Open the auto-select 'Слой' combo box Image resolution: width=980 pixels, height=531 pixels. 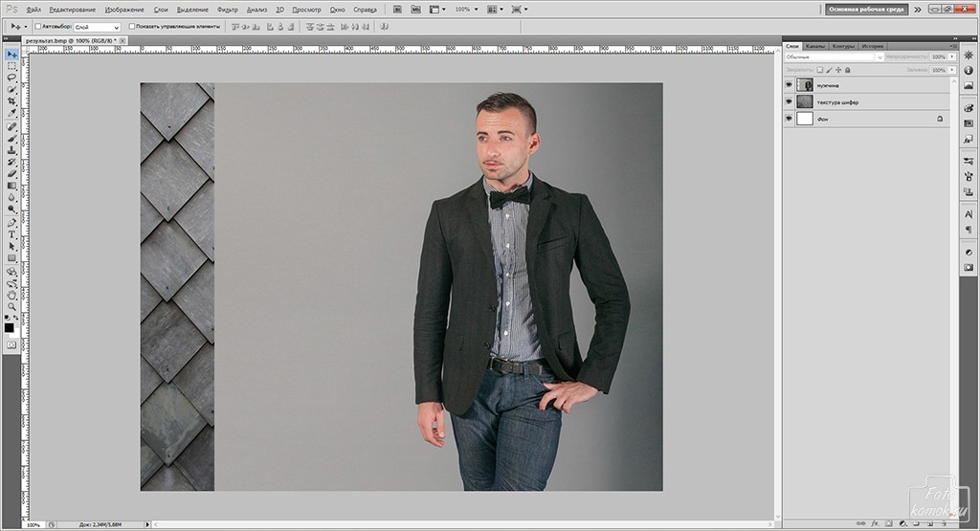tap(97, 28)
